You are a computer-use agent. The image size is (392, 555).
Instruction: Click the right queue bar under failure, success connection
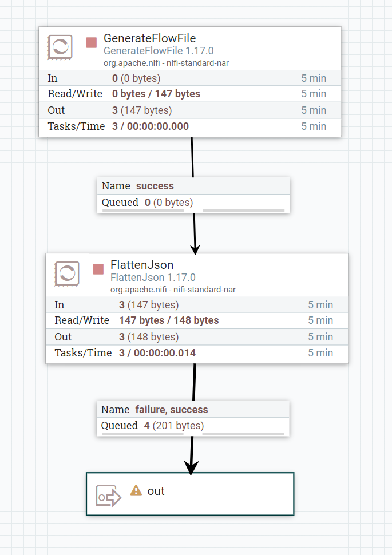click(243, 434)
